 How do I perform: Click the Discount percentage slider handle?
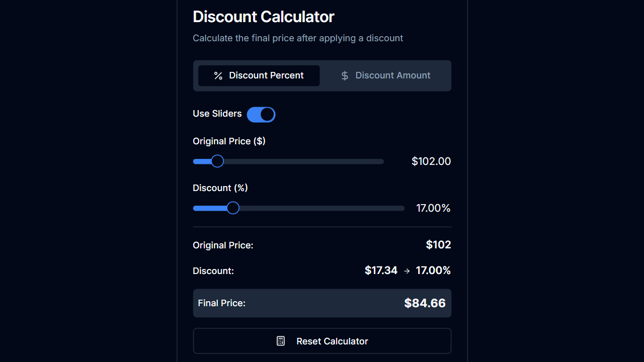[x=232, y=208]
